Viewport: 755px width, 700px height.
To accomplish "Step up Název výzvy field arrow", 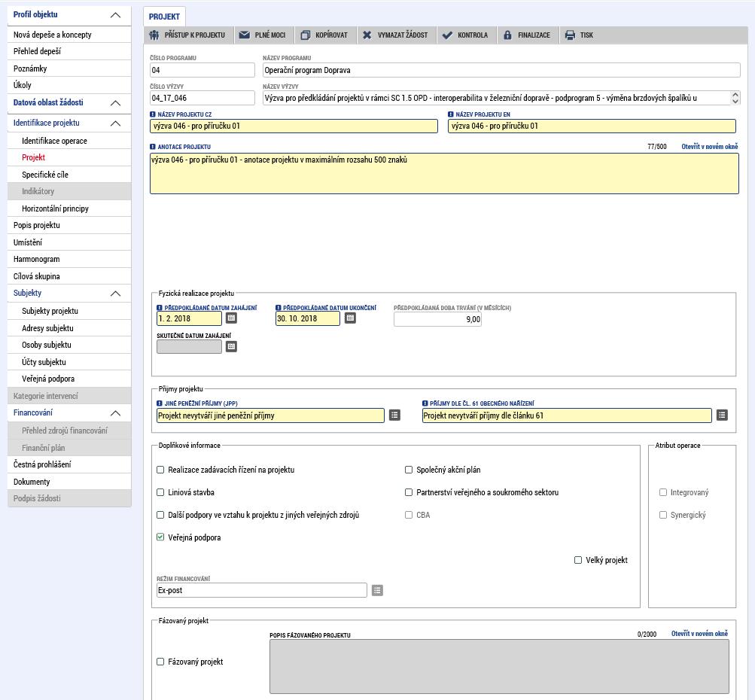I will pos(735,95).
